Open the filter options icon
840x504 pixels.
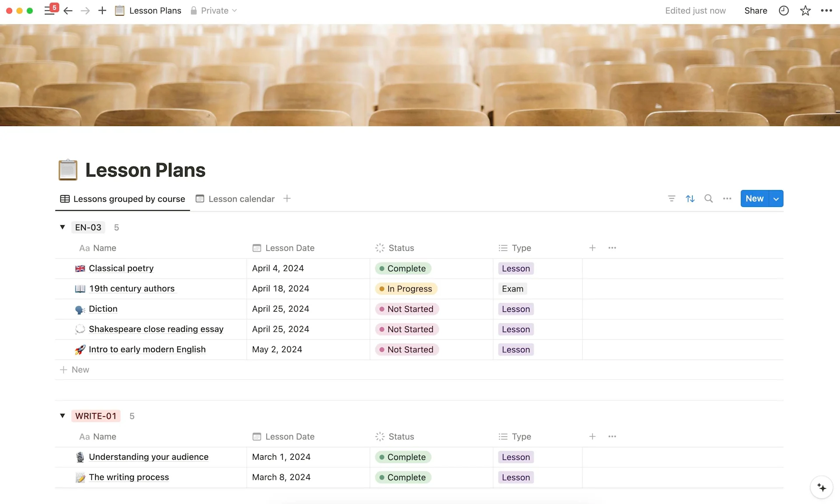(x=672, y=199)
